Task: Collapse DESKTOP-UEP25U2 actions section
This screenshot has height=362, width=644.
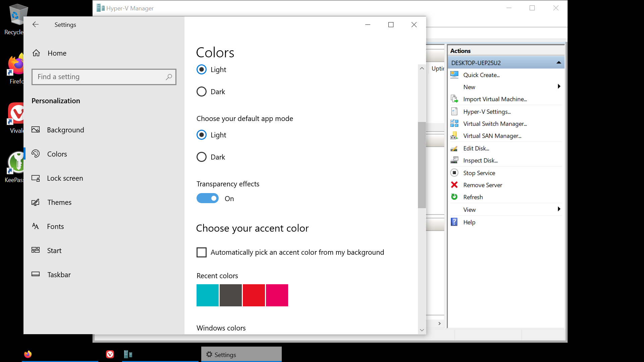Action: tap(559, 63)
